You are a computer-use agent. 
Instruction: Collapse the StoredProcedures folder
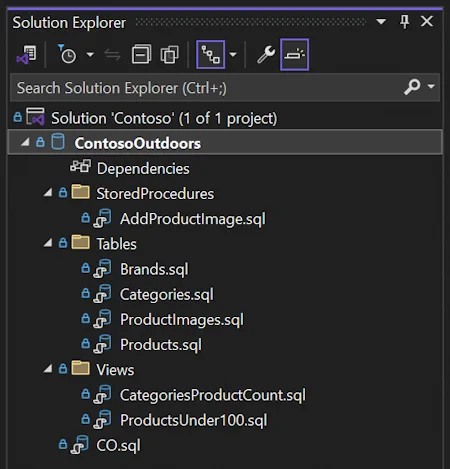[x=48, y=193]
